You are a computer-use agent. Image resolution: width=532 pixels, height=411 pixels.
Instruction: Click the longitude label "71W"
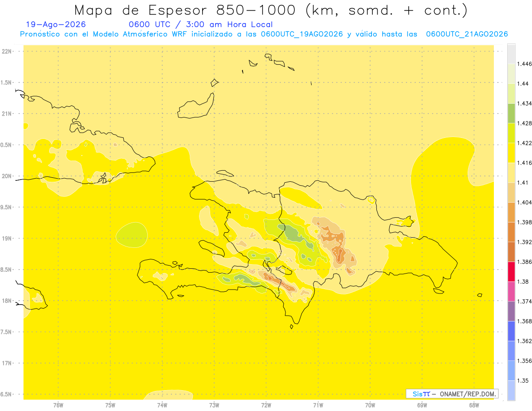pos(318,405)
